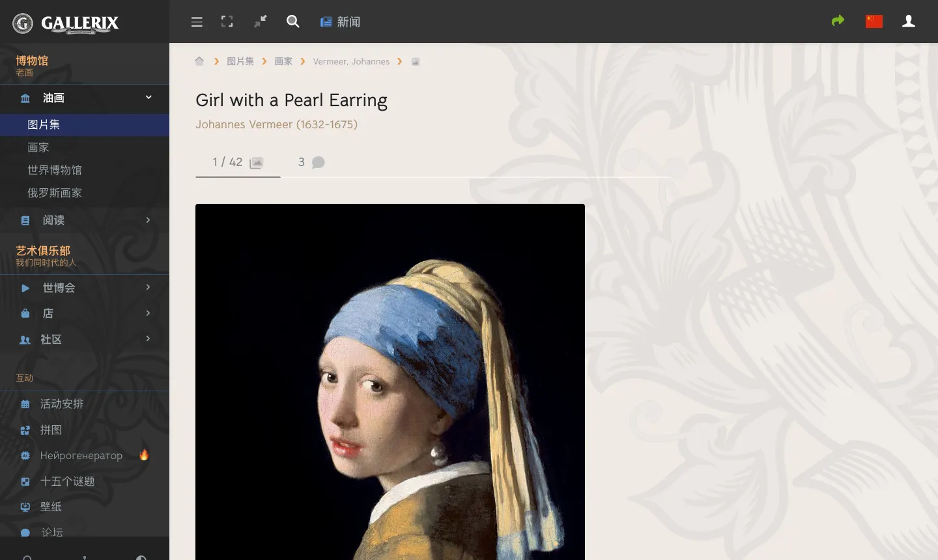Click the 艺术俱乐部 sidebar heading
The image size is (938, 560).
43,251
